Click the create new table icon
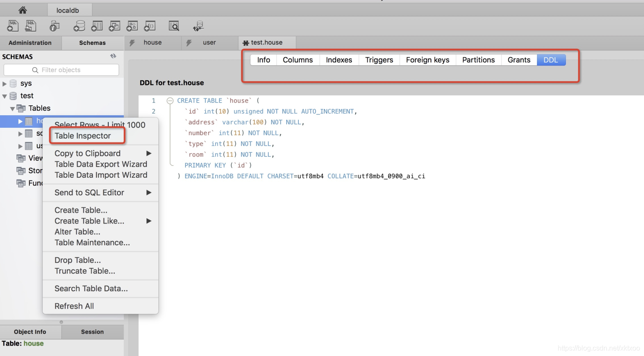Screen dimensions: 644x356 coord(97,26)
